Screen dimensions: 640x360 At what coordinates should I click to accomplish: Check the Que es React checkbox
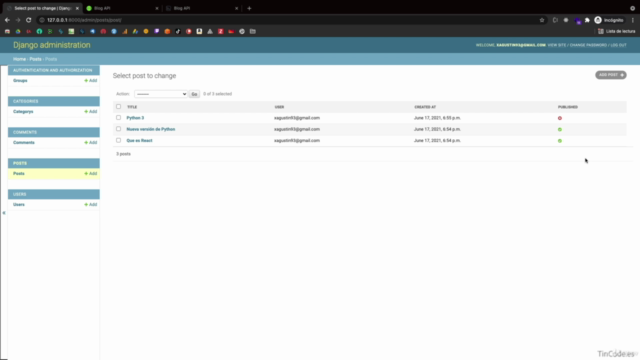[x=118, y=140]
